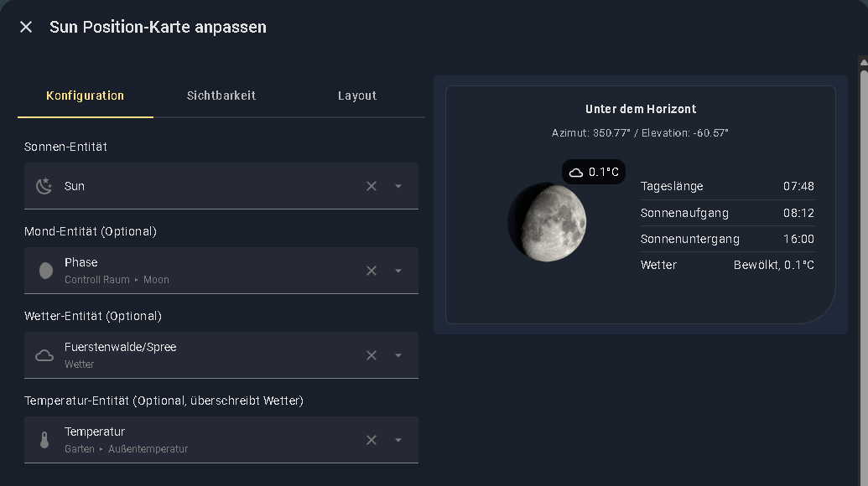Select the Konfiguration tab
Image resolution: width=868 pixels, height=486 pixels.
[x=86, y=96]
